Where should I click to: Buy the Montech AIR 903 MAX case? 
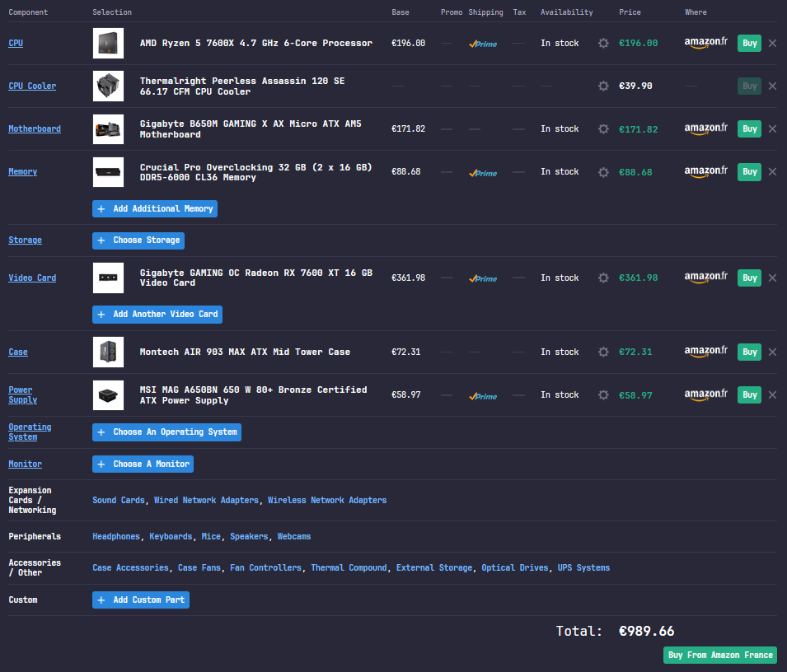tap(749, 352)
